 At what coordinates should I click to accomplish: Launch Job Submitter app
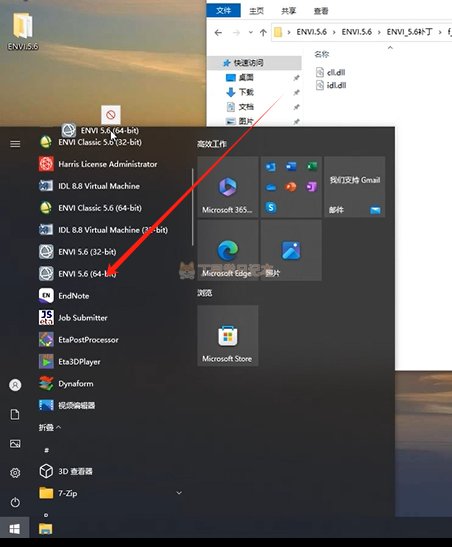[73, 317]
